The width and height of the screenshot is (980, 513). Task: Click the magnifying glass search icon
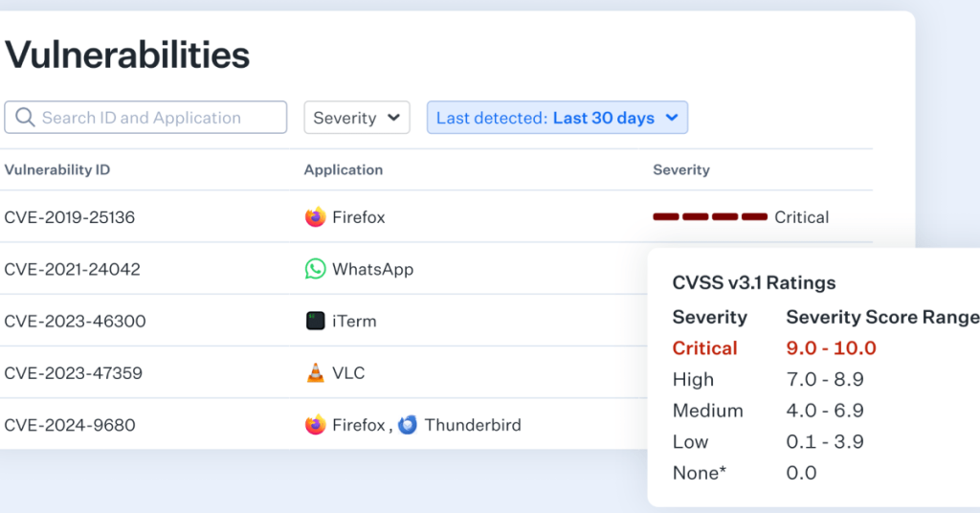click(x=24, y=118)
